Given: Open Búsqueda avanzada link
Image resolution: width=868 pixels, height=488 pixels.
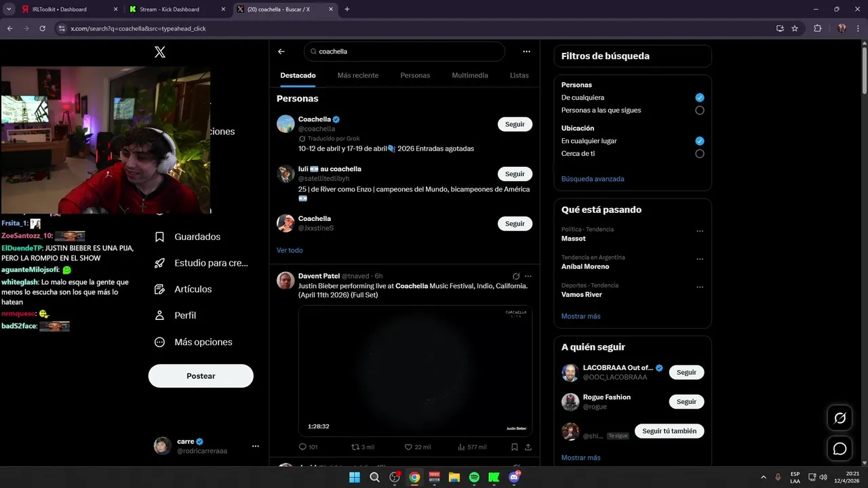Looking at the screenshot, I should (593, 179).
